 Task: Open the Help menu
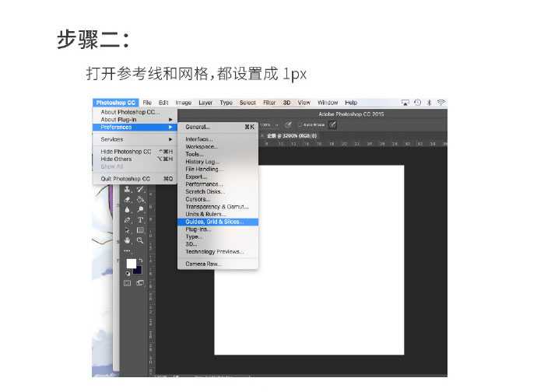click(x=351, y=103)
